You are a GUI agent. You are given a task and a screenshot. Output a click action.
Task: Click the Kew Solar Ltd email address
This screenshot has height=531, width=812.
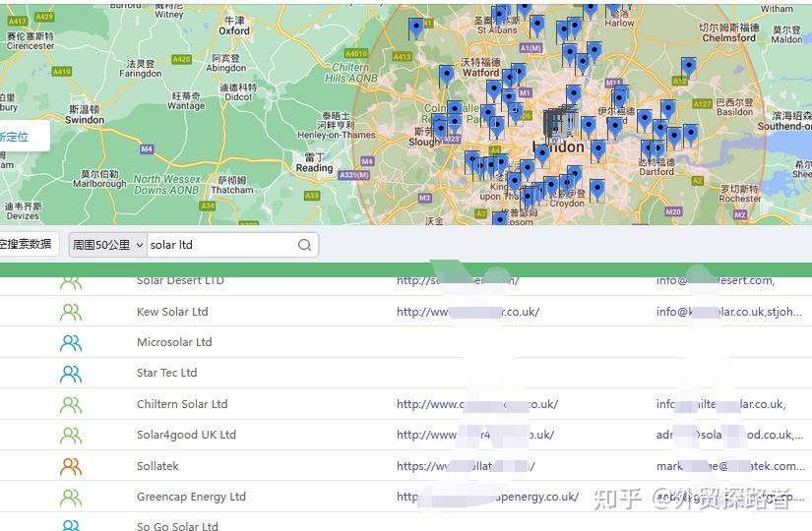[729, 312]
